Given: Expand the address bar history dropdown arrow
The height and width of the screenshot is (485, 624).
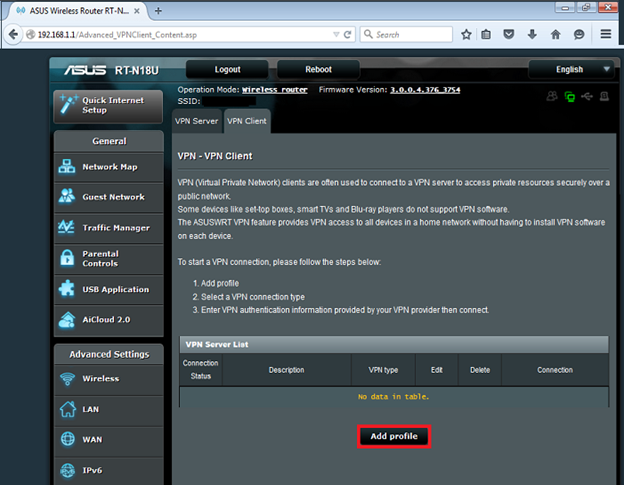Looking at the screenshot, I should pos(336,35).
